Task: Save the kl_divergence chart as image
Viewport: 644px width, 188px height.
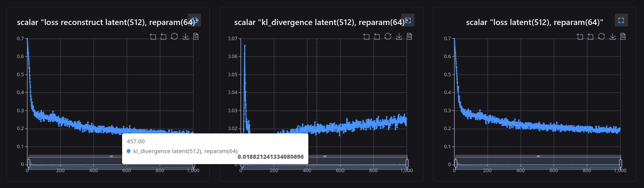Action: click(399, 36)
